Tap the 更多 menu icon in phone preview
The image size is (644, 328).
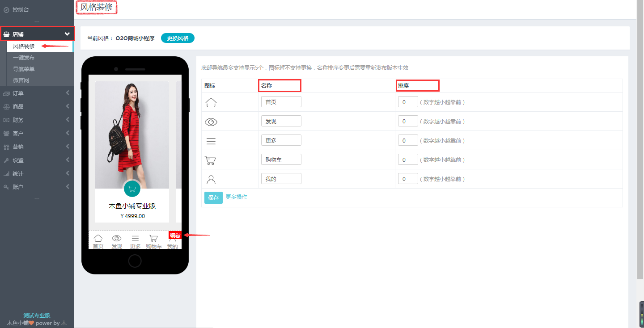135,239
